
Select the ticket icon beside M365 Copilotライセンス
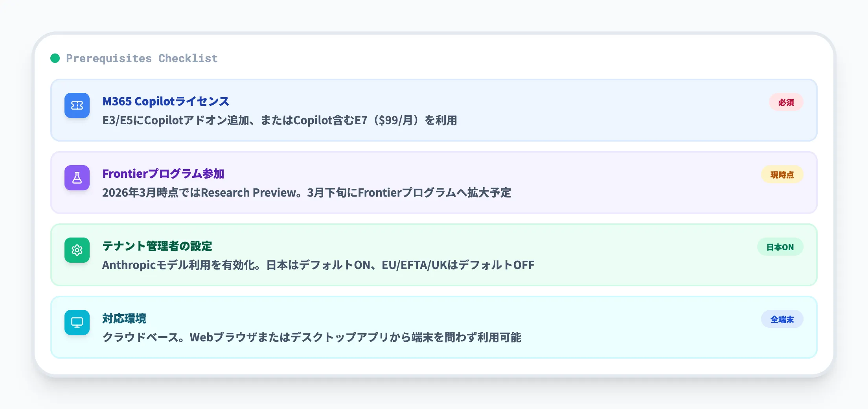(x=77, y=105)
